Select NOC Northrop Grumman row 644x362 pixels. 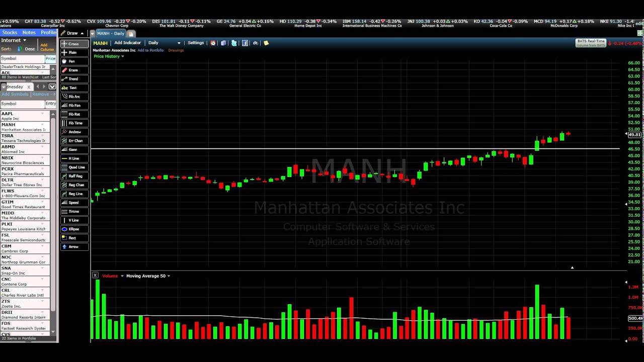pos(25,259)
